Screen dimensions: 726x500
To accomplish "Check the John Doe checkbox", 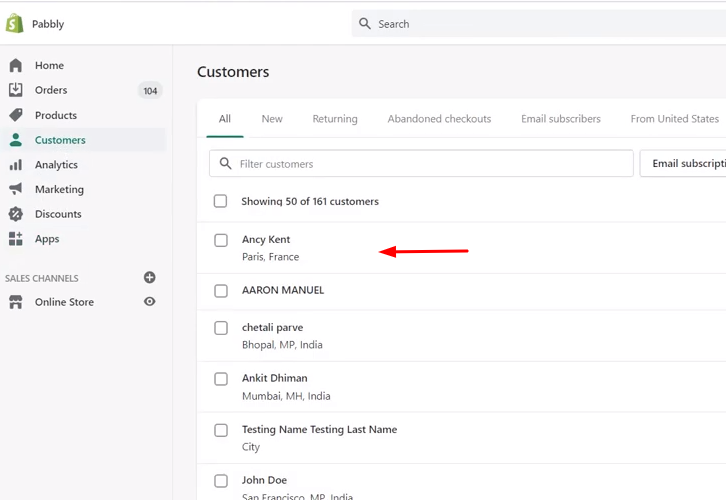I will 221,481.
